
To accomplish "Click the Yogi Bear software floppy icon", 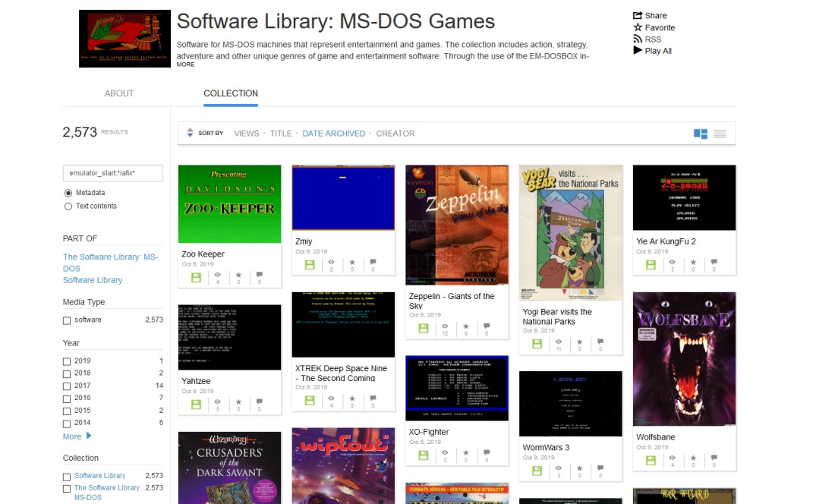I will pos(537,344).
